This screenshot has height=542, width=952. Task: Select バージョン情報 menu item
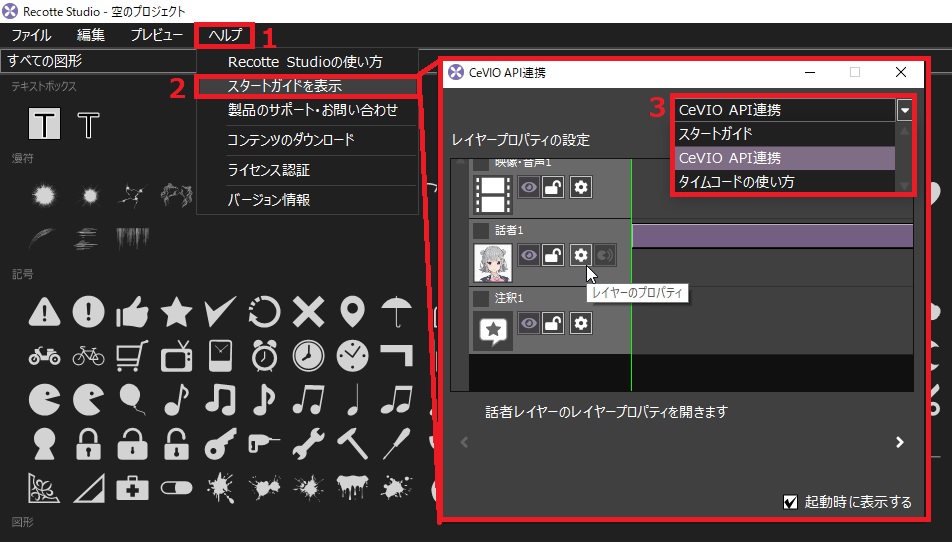(268, 200)
